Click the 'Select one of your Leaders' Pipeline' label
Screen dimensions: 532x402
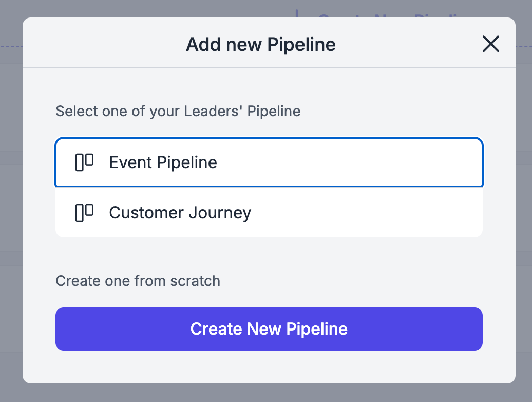tap(178, 111)
